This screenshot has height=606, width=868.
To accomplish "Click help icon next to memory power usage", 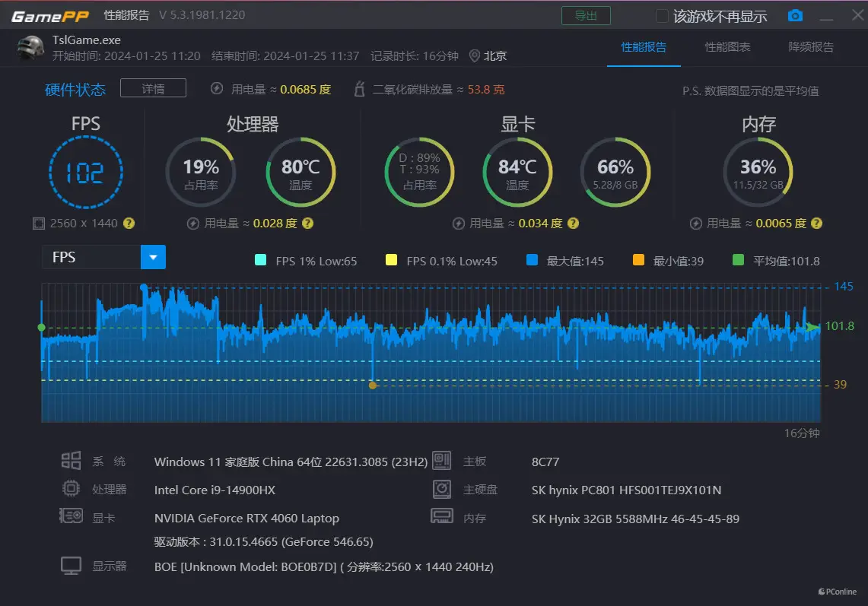I will click(x=816, y=224).
